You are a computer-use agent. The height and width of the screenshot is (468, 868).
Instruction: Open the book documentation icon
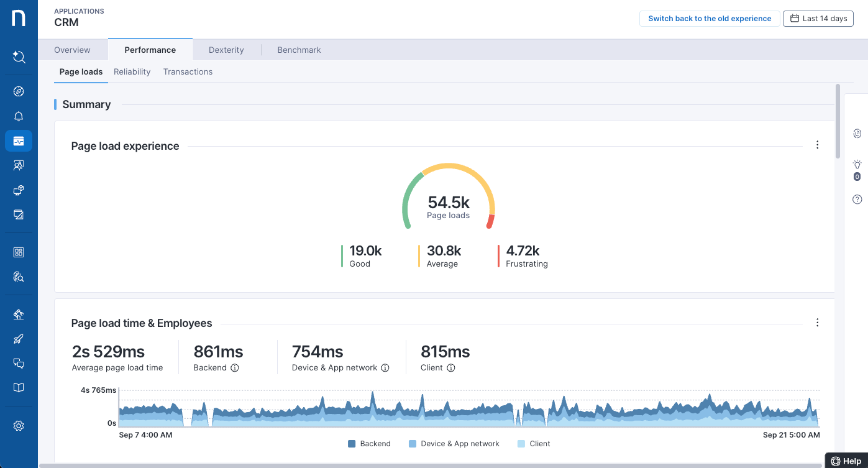19,388
